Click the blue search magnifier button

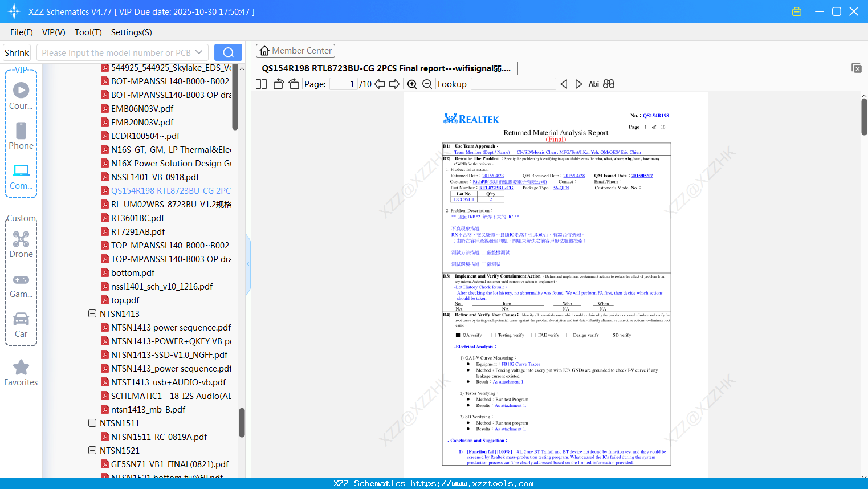[x=228, y=52]
